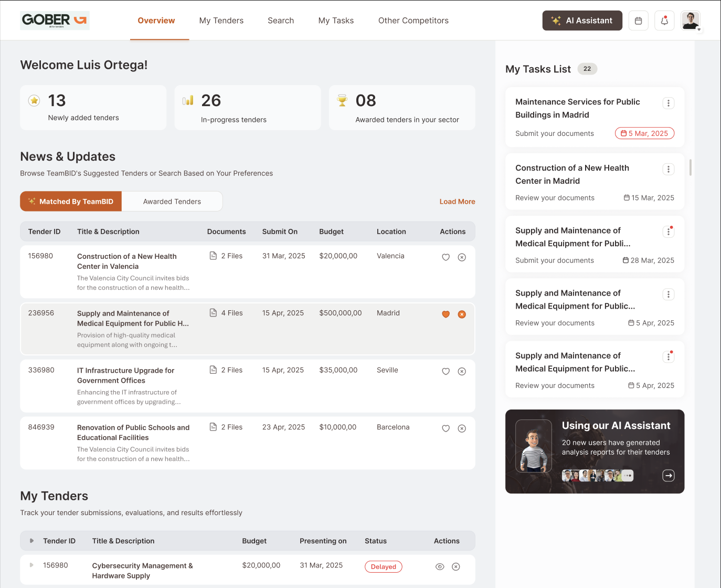721x588 pixels.
Task: Open AI Assistant banner arrow button
Action: click(x=668, y=476)
